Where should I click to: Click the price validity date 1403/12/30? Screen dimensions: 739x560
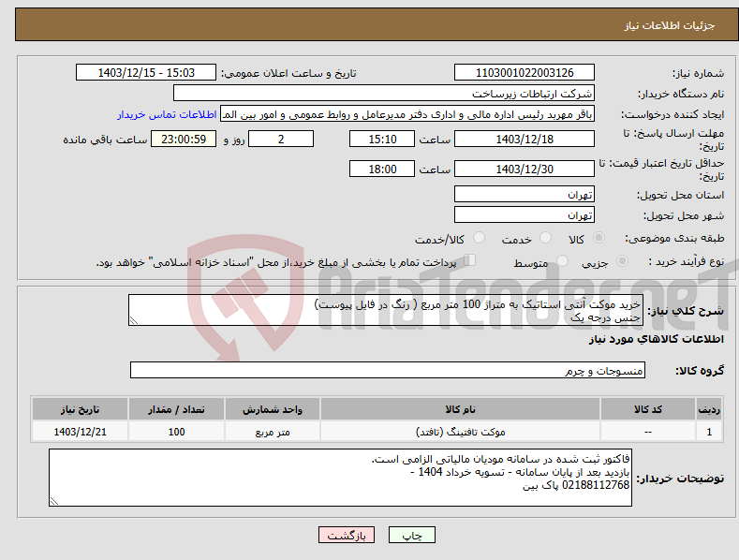(525, 169)
